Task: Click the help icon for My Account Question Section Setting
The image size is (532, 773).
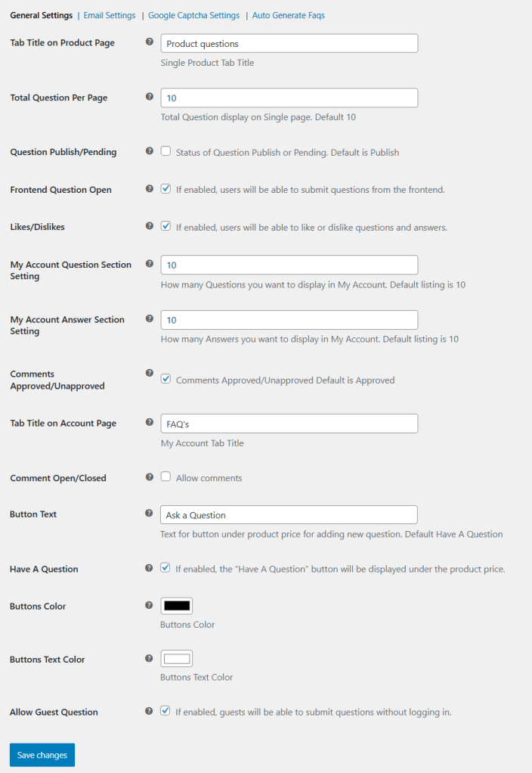Action: 149,263
